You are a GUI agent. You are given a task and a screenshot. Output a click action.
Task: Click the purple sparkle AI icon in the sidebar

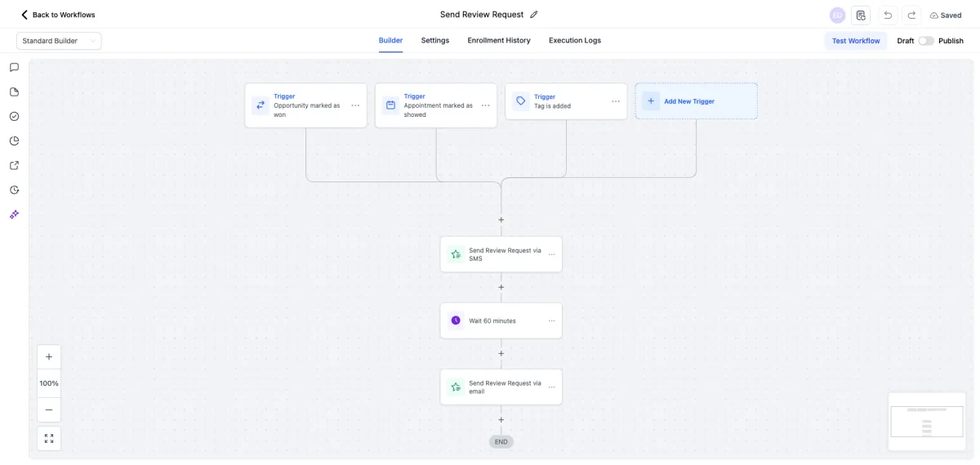pos(14,214)
